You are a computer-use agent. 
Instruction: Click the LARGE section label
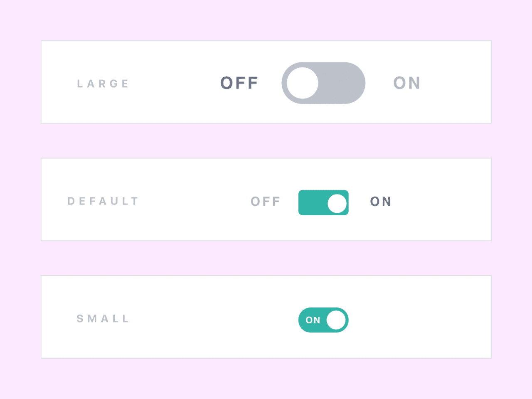pyautogui.click(x=103, y=83)
